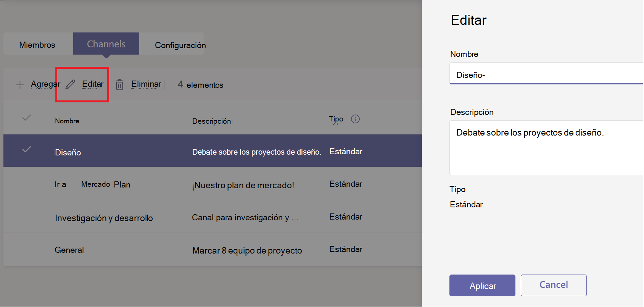Image resolution: width=644 pixels, height=307 pixels.
Task: Apply changes with the Aplicar button
Action: point(482,286)
